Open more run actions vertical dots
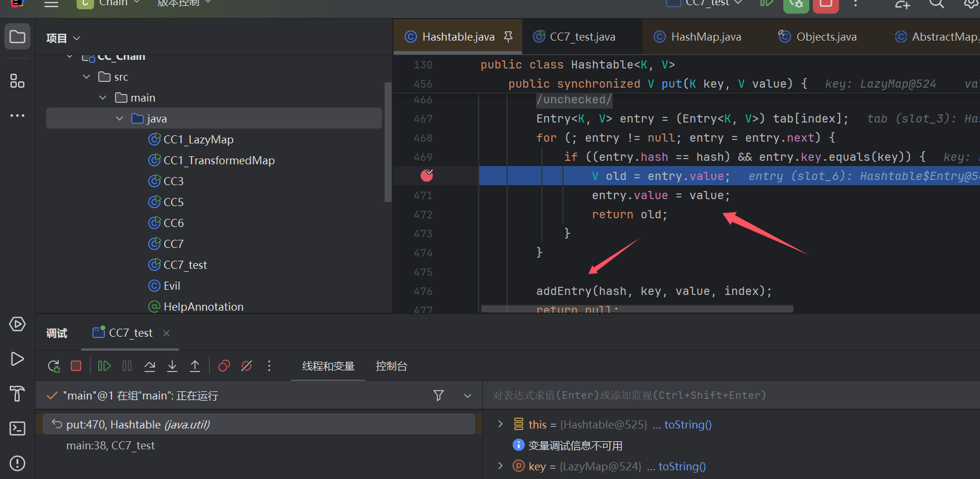 click(x=856, y=3)
